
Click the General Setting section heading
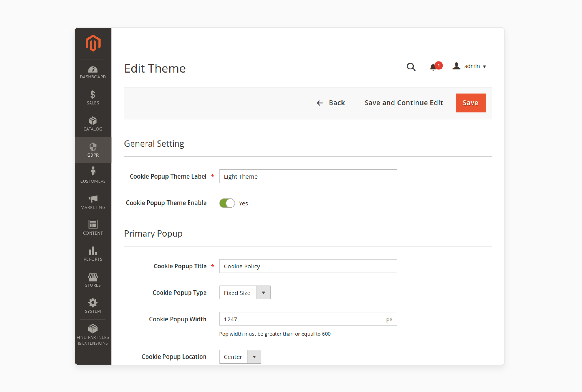click(154, 144)
